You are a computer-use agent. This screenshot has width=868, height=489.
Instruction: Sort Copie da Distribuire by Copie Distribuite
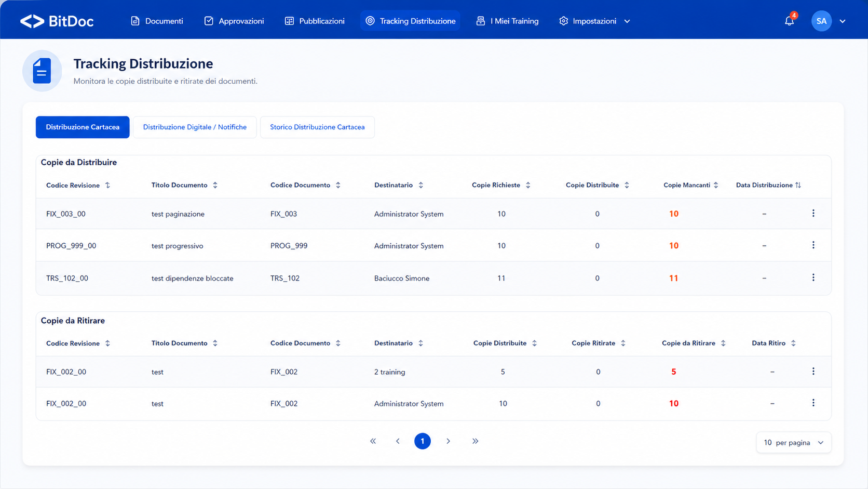(x=627, y=186)
